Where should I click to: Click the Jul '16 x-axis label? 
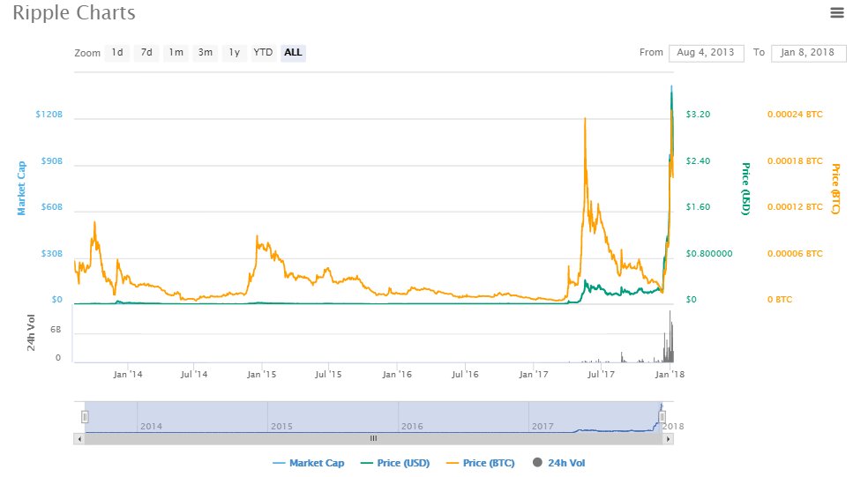465,375
